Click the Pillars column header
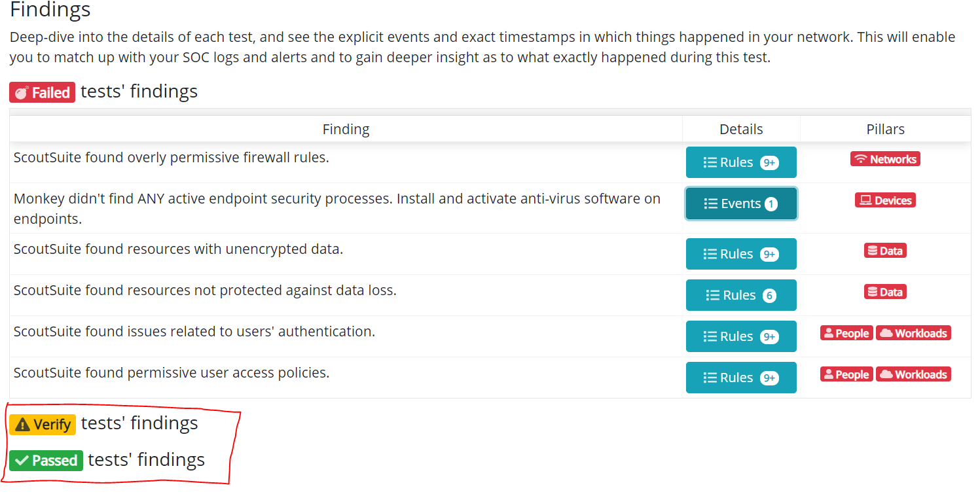 tap(885, 130)
